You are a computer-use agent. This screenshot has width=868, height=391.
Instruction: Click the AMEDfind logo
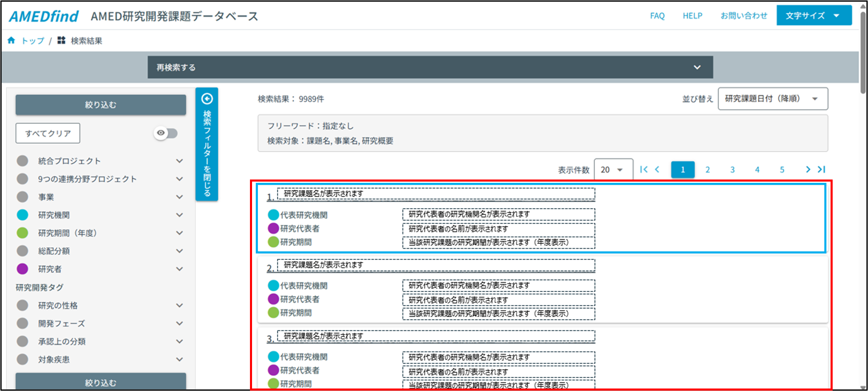tap(44, 16)
